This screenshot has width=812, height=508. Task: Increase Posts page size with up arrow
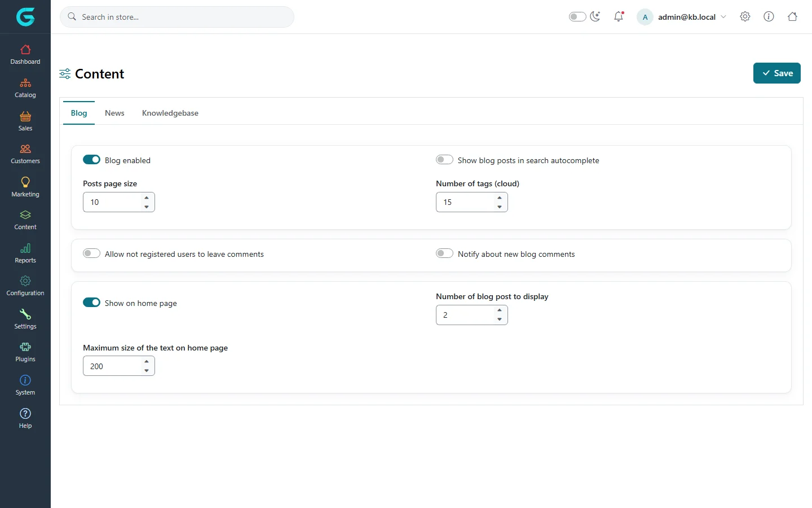147,198
